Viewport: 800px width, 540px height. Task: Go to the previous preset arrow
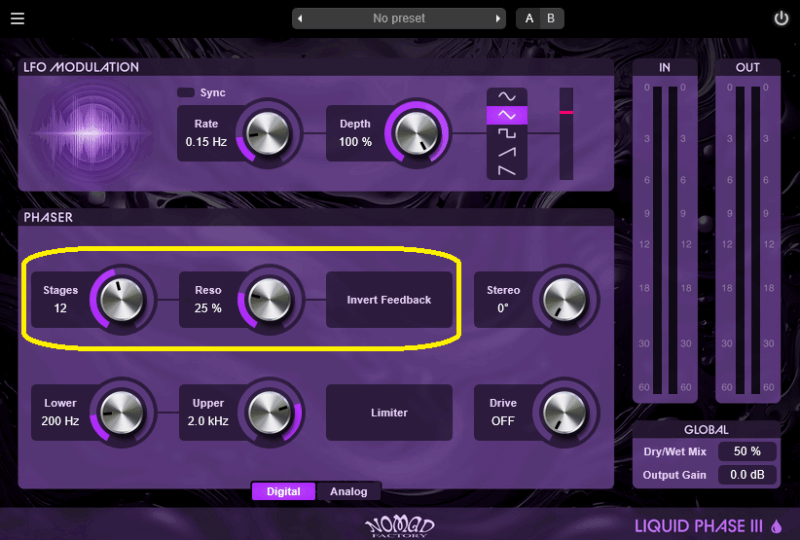[x=300, y=18]
